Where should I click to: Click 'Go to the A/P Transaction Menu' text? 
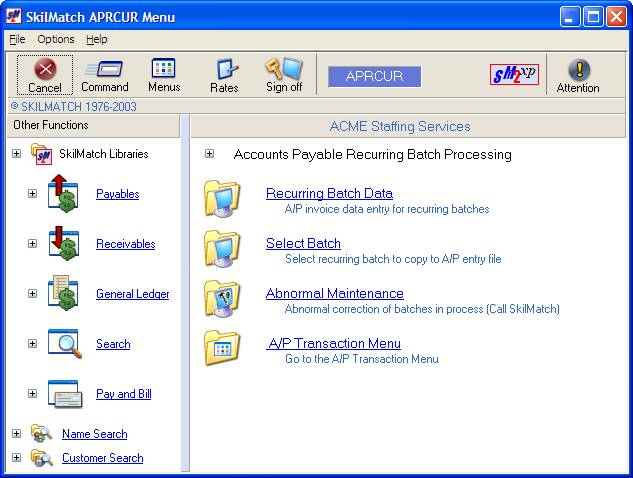pyautogui.click(x=361, y=359)
